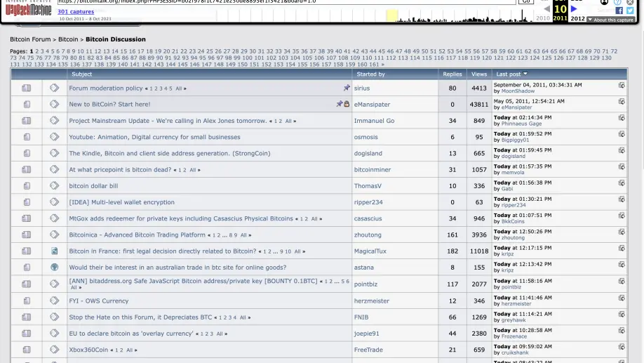This screenshot has height=363, width=644.
Task: Share capture on Facebook icon
Action: [619, 11]
